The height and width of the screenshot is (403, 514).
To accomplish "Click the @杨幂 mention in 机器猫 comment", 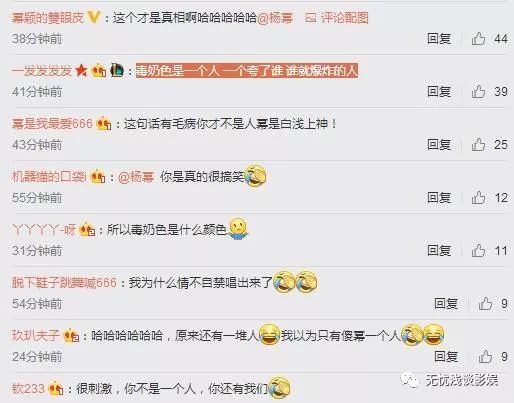I will (x=136, y=177).
